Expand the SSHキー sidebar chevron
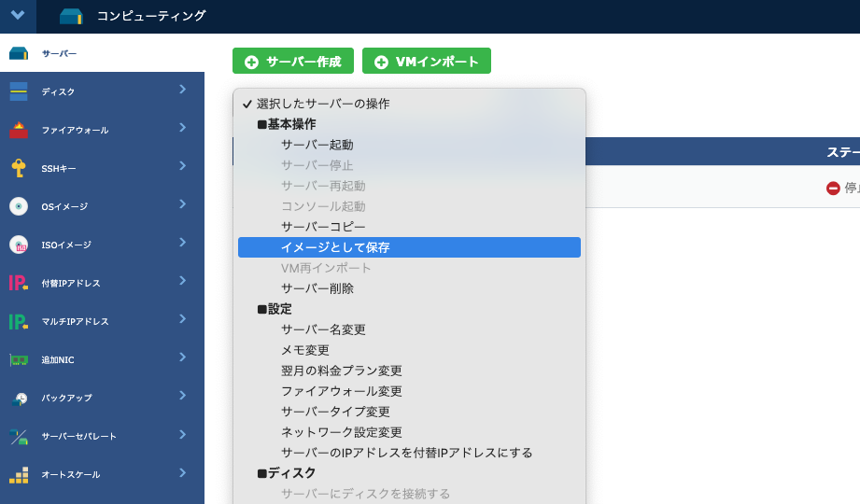The width and height of the screenshot is (860, 504). 183,165
